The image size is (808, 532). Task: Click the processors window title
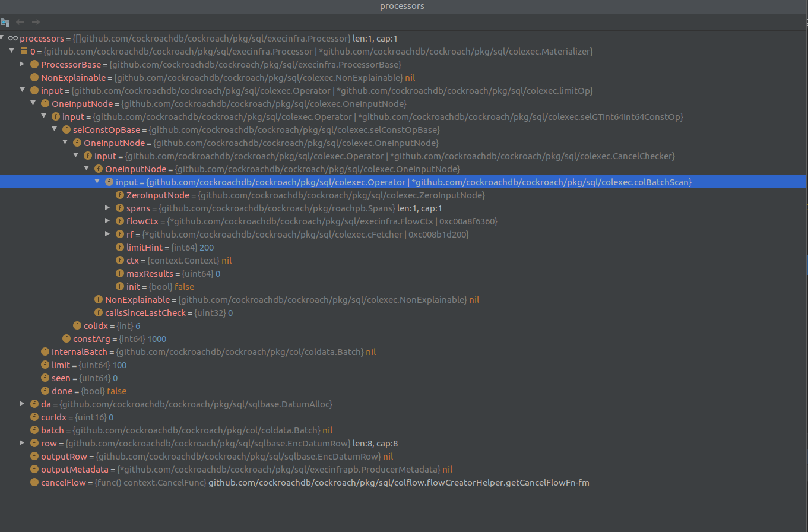coord(402,6)
